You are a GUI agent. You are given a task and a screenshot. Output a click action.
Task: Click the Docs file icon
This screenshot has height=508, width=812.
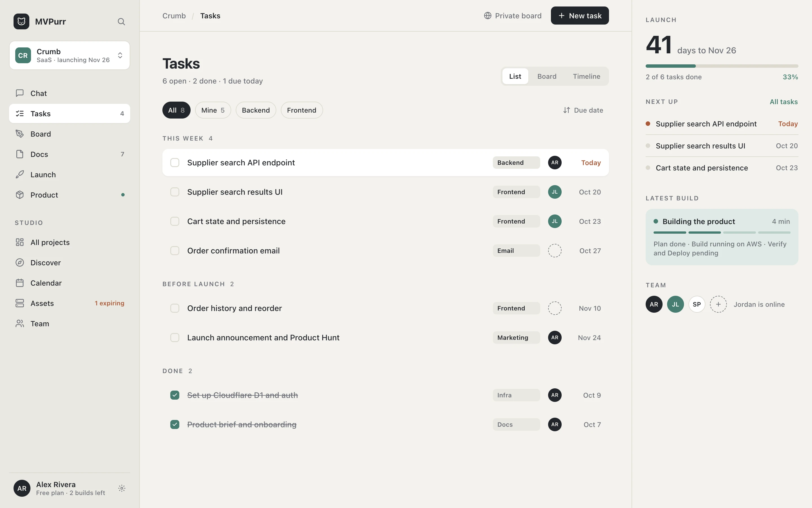point(20,154)
